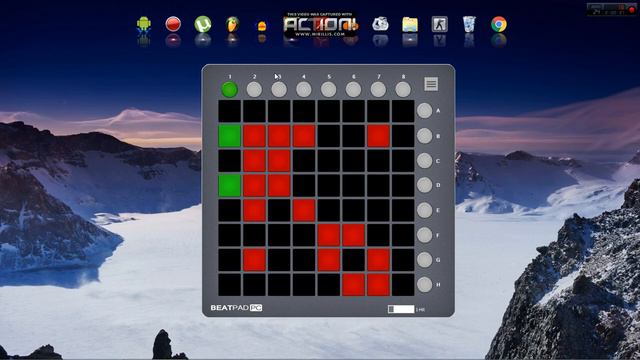Toggle the green pad in row B column 1
Viewport: 640px width, 360px height.
pos(229,136)
